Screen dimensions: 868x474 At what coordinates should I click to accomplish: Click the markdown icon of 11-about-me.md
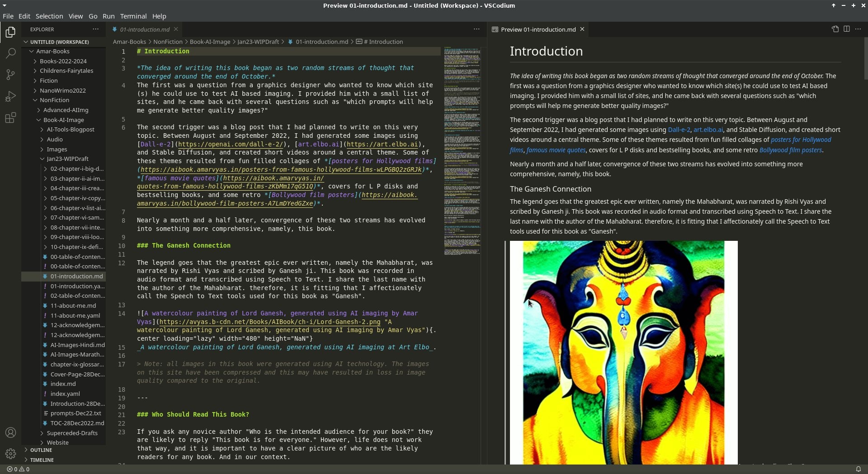(x=45, y=306)
